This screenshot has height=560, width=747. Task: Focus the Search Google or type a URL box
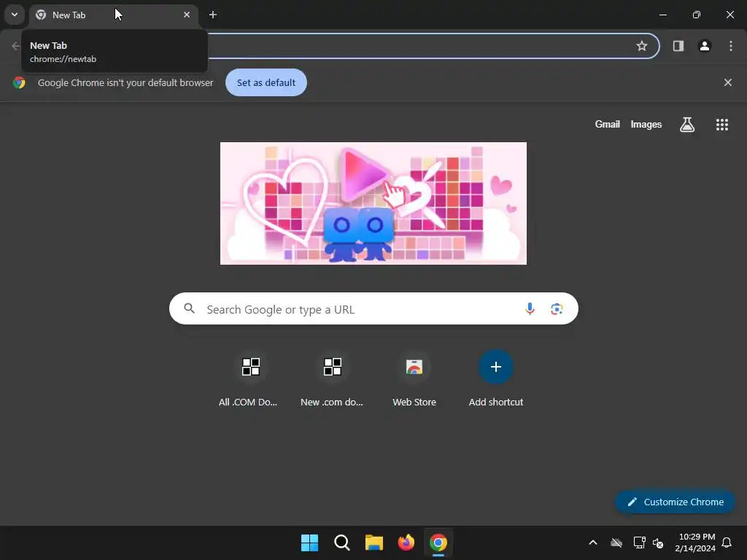coord(373,308)
